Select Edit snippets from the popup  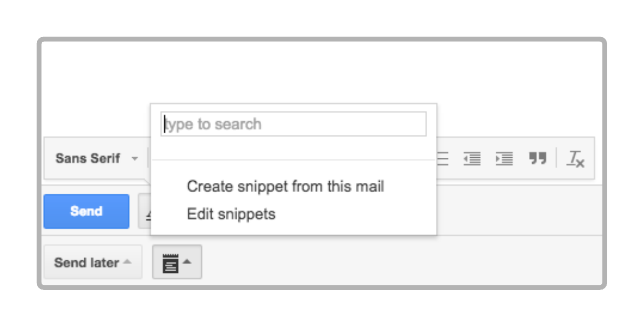[231, 214]
